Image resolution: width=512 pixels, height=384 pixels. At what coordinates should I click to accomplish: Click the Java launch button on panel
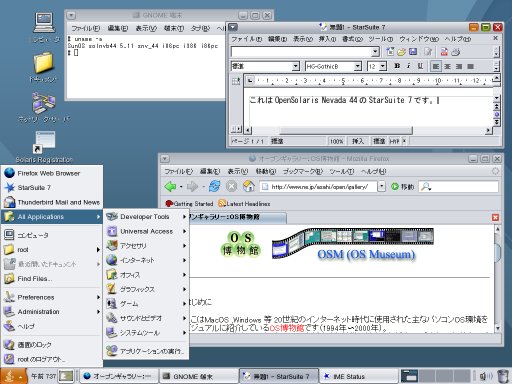[x=13, y=376]
